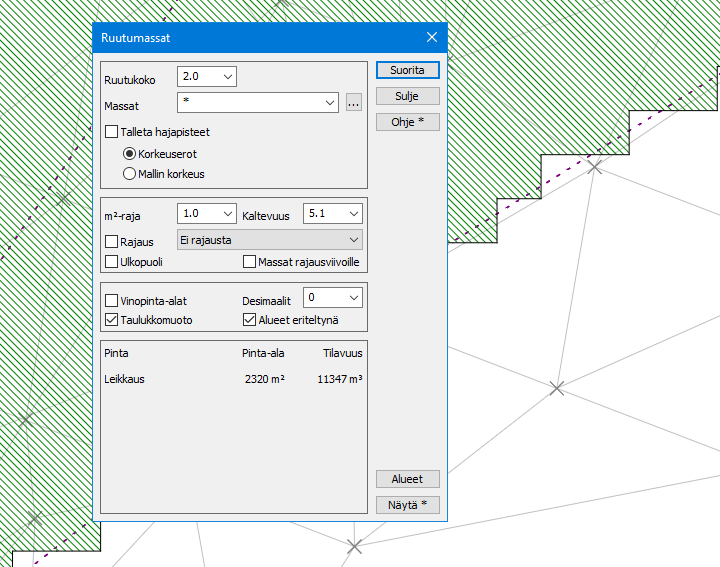Image resolution: width=720 pixels, height=567 pixels.
Task: Enable Talleta hajapisteet checkbox
Action: [111, 131]
